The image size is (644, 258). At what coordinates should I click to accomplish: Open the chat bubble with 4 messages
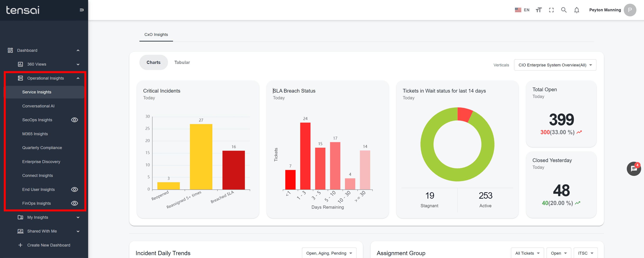tap(633, 169)
